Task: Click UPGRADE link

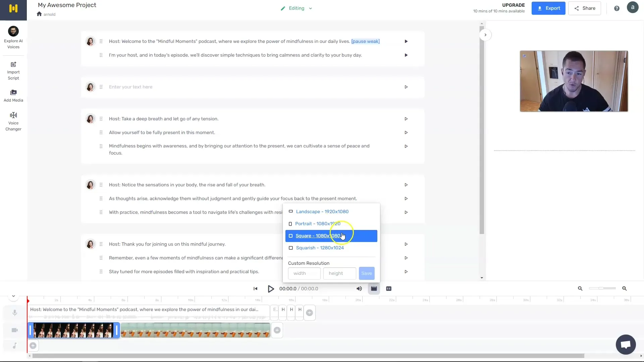Action: coord(513,5)
